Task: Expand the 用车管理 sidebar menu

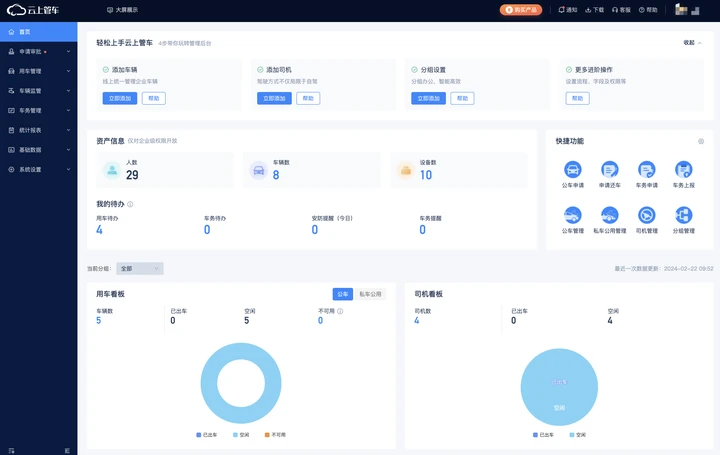Action: [39, 71]
